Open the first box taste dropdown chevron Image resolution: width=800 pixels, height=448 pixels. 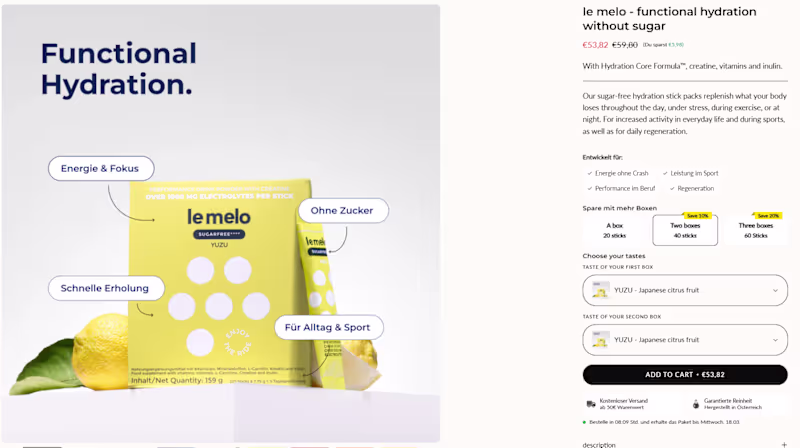point(775,290)
